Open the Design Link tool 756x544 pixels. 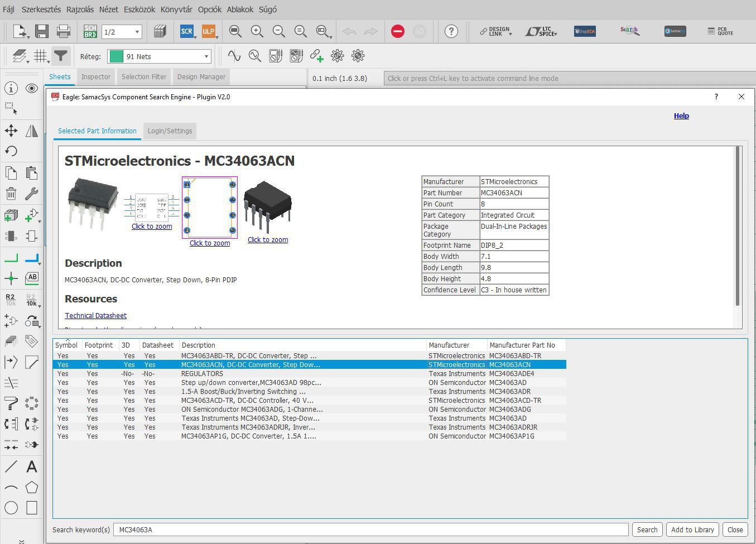tap(495, 32)
